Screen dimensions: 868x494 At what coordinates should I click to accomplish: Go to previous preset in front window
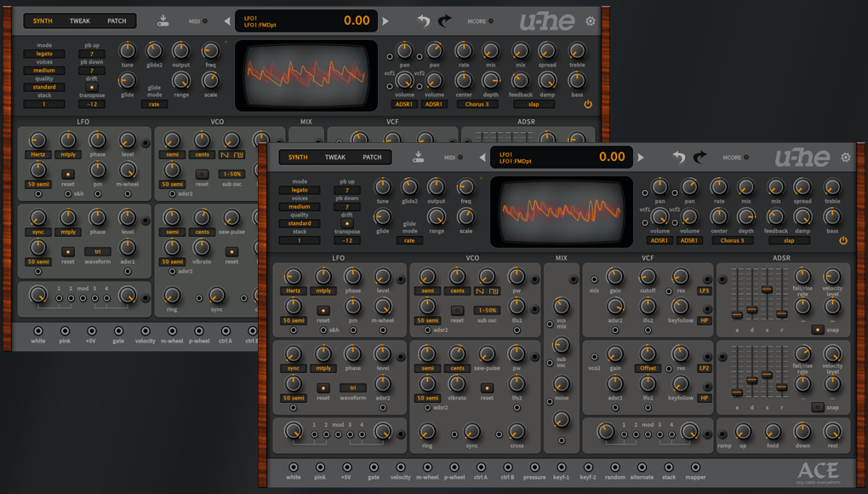(x=483, y=158)
